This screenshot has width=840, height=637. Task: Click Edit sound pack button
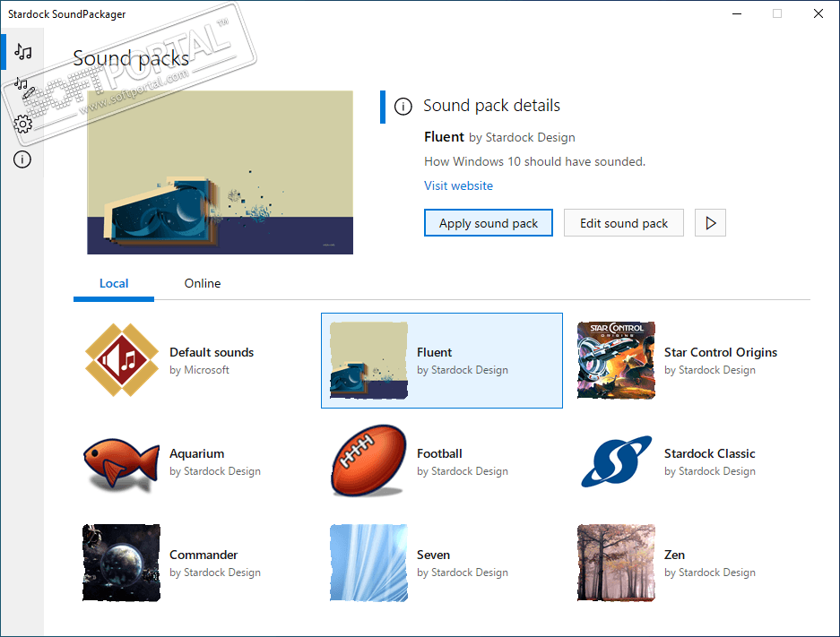tap(624, 223)
